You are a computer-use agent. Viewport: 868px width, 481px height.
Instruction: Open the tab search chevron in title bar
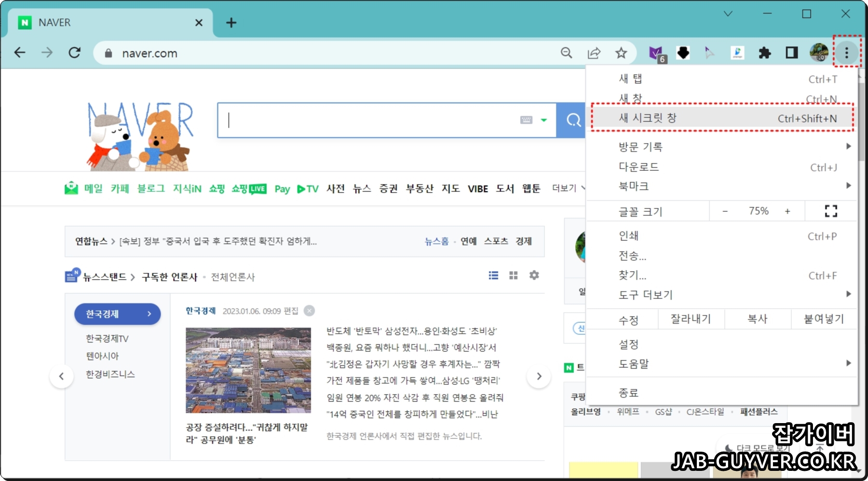pyautogui.click(x=728, y=14)
